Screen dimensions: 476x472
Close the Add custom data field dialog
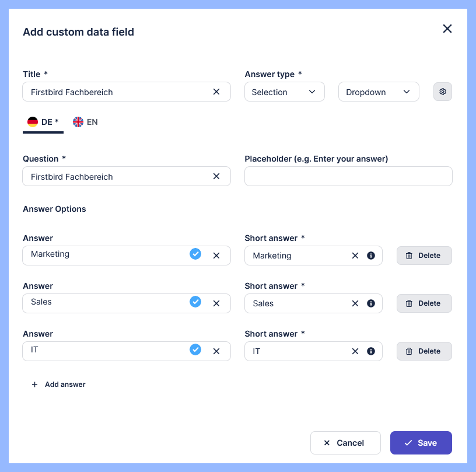click(x=447, y=29)
